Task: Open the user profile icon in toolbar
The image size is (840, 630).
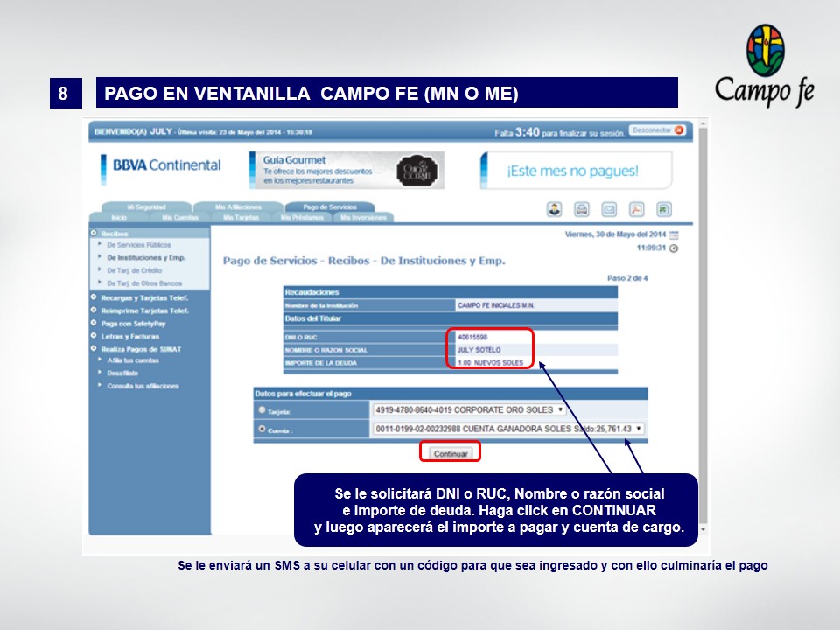Action: pos(555,209)
